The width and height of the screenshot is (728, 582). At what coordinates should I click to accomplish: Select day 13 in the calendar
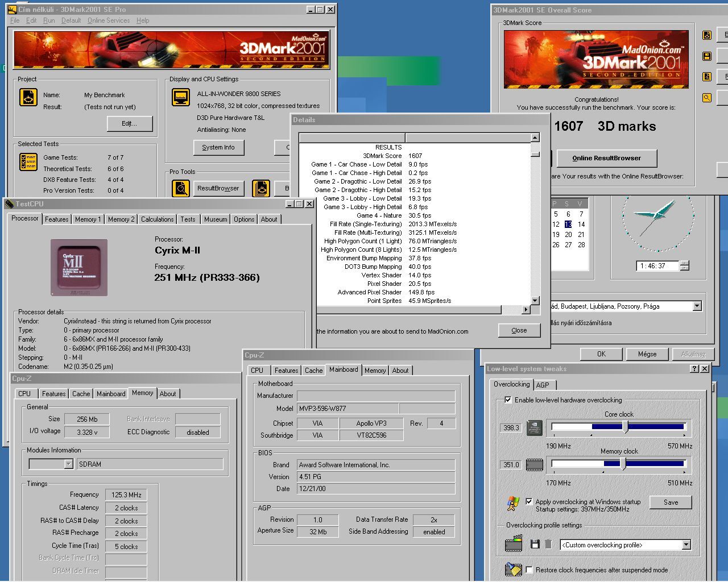568,225
